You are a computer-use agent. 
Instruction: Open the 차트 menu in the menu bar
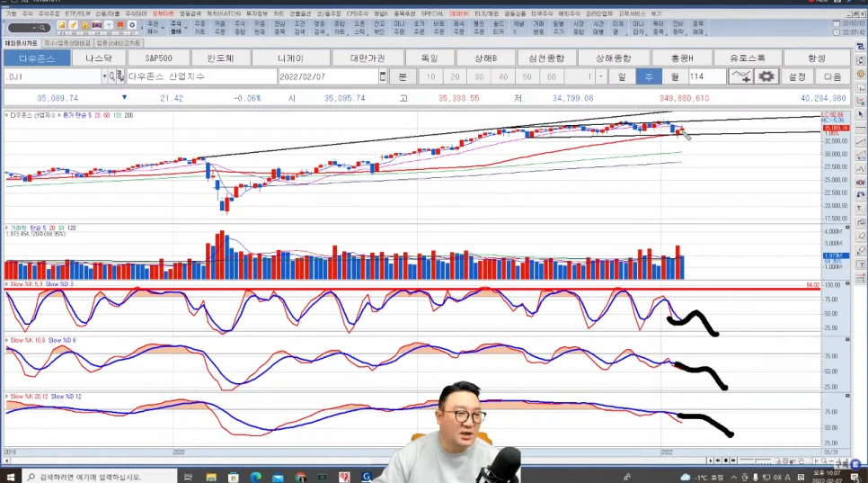tap(279, 13)
